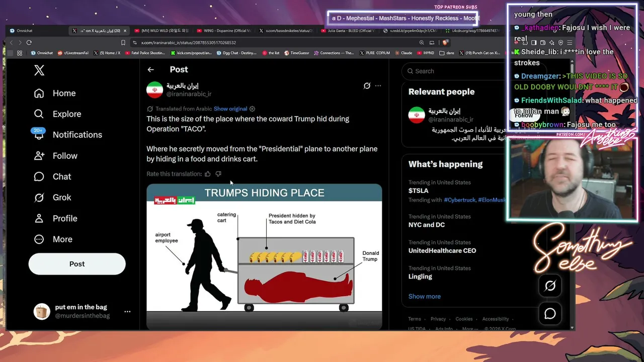Rate translation with thumbs down
This screenshot has height=362, width=644.
coord(218,174)
